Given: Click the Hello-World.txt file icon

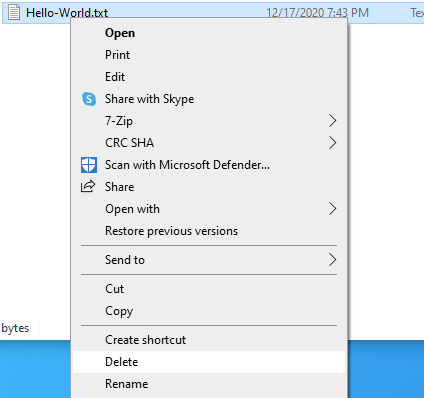Looking at the screenshot, I should pyautogui.click(x=14, y=13).
